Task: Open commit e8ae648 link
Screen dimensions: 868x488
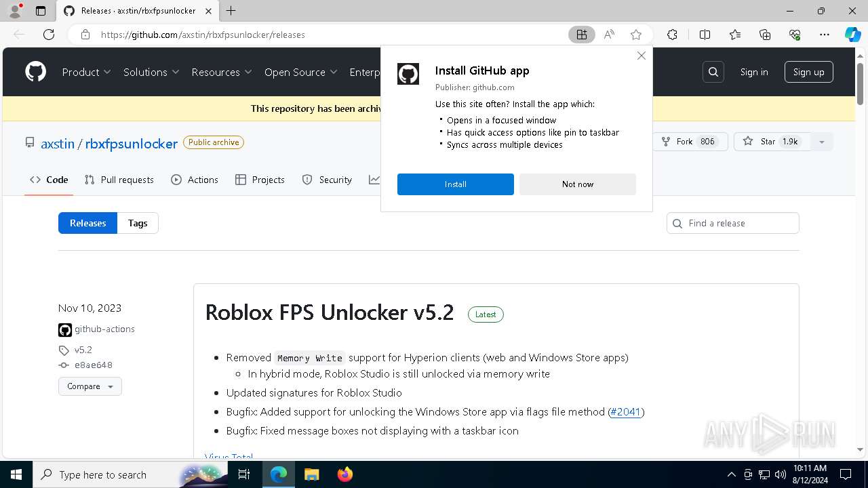Action: click(x=94, y=365)
